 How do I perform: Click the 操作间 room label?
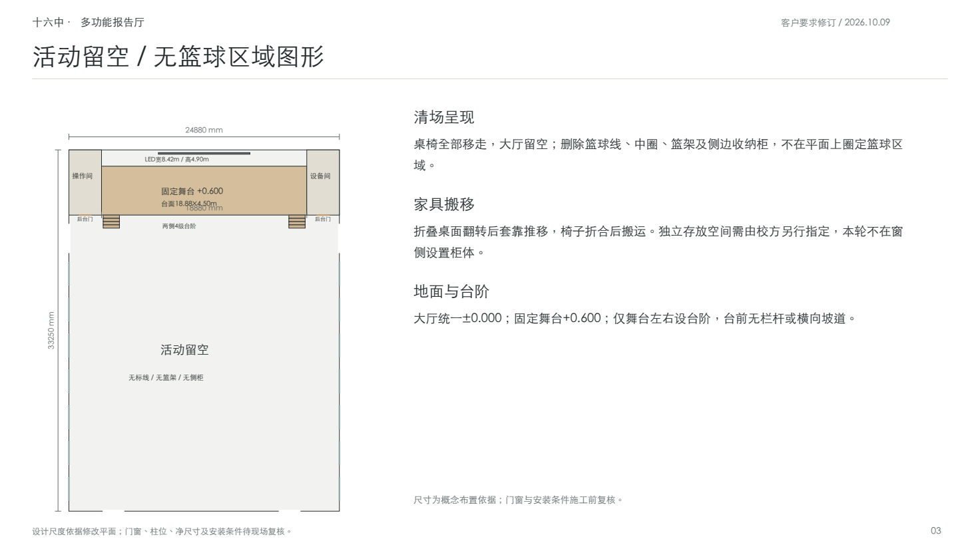[83, 176]
